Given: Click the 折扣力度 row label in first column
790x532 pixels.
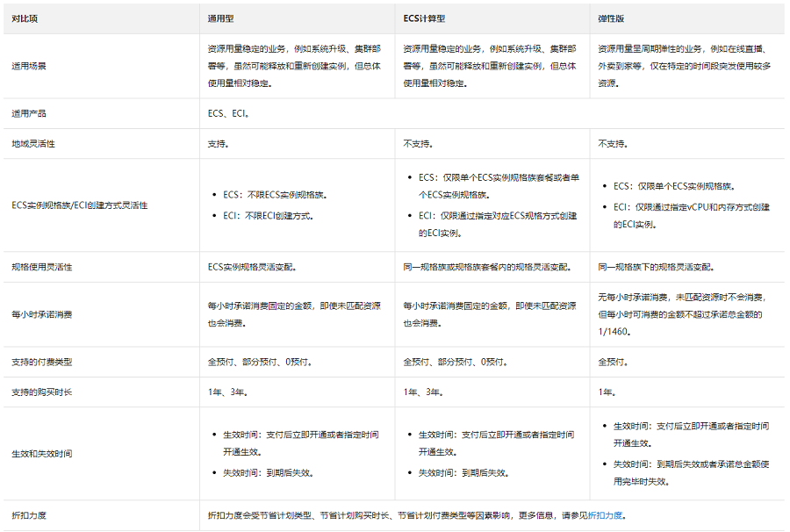Looking at the screenshot, I should coord(29,515).
